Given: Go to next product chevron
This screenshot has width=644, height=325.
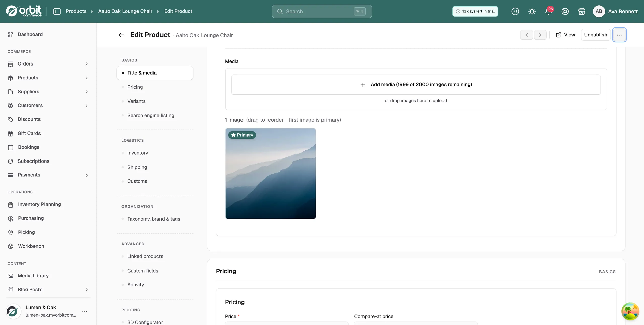Looking at the screenshot, I should pyautogui.click(x=540, y=35).
